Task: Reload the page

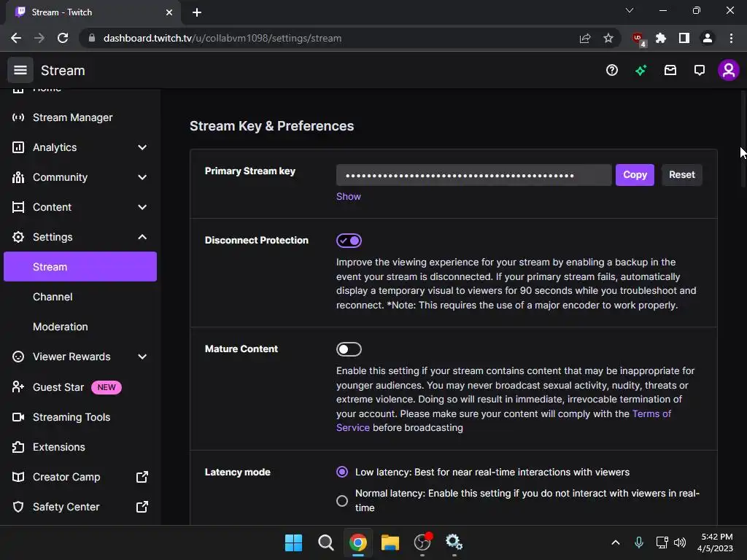Action: pos(63,38)
